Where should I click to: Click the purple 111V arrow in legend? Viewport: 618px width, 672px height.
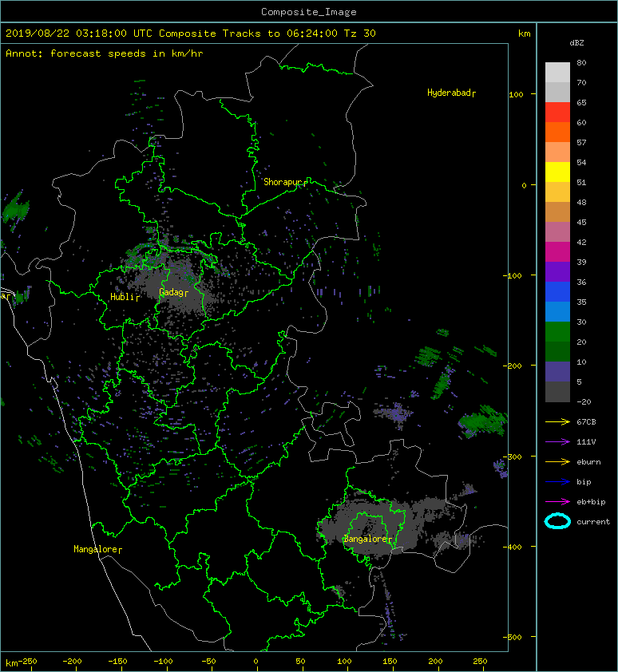[x=557, y=442]
